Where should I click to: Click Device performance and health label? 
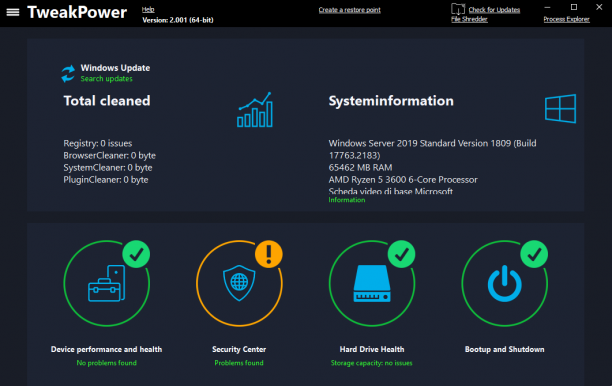tap(106, 349)
